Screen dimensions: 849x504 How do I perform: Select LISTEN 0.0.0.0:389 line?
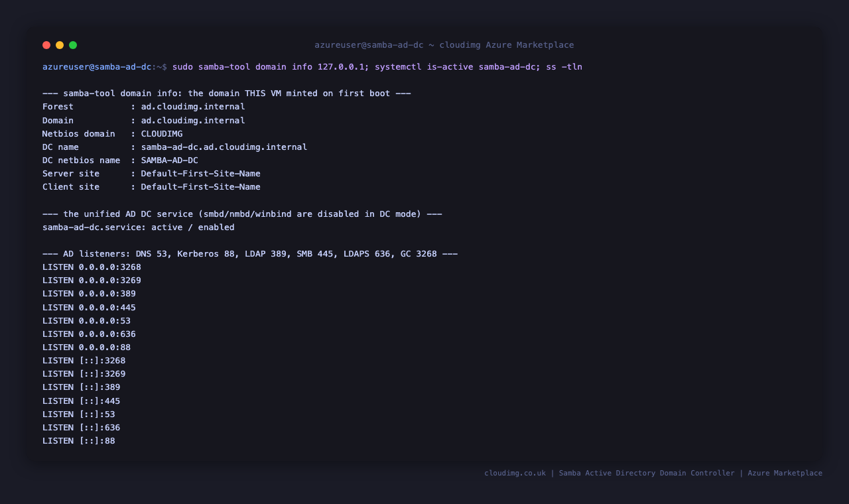point(89,294)
